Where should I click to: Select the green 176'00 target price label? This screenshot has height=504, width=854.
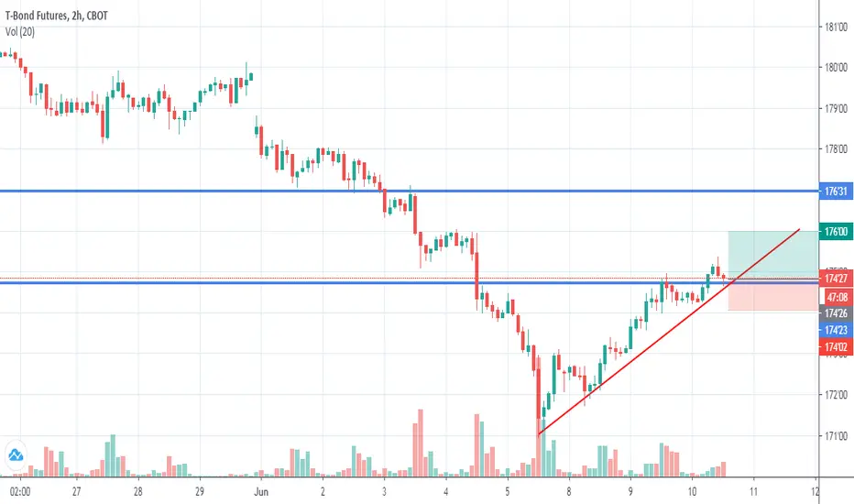click(x=836, y=232)
